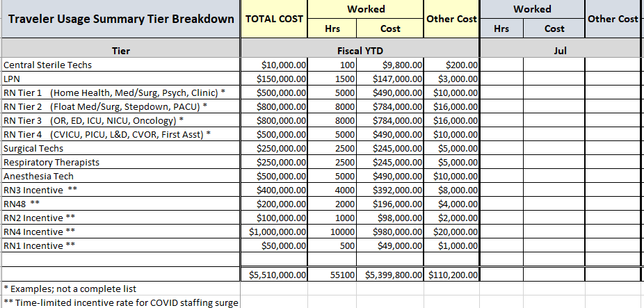Select the Surgical Techs tier cell

pyautogui.click(x=33, y=148)
